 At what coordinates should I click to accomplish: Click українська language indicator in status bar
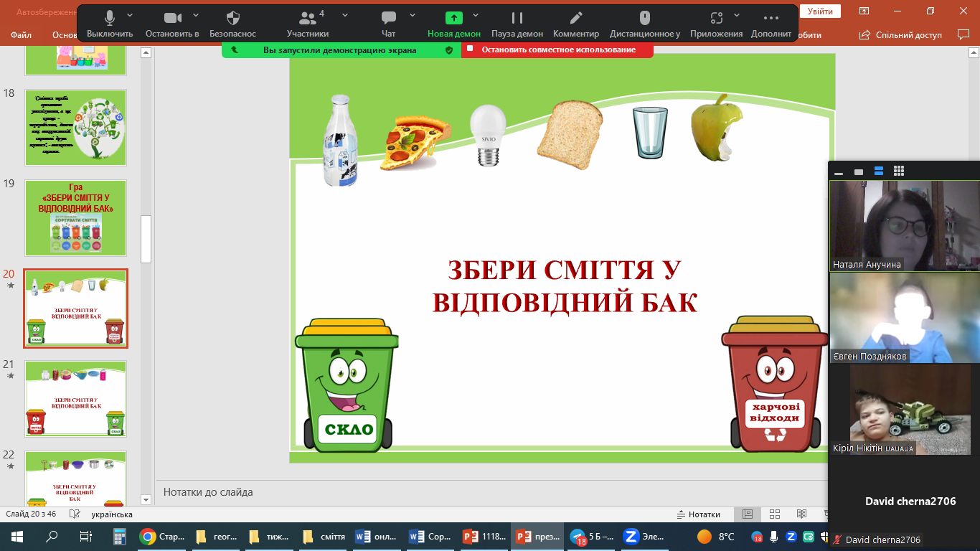[112, 514]
